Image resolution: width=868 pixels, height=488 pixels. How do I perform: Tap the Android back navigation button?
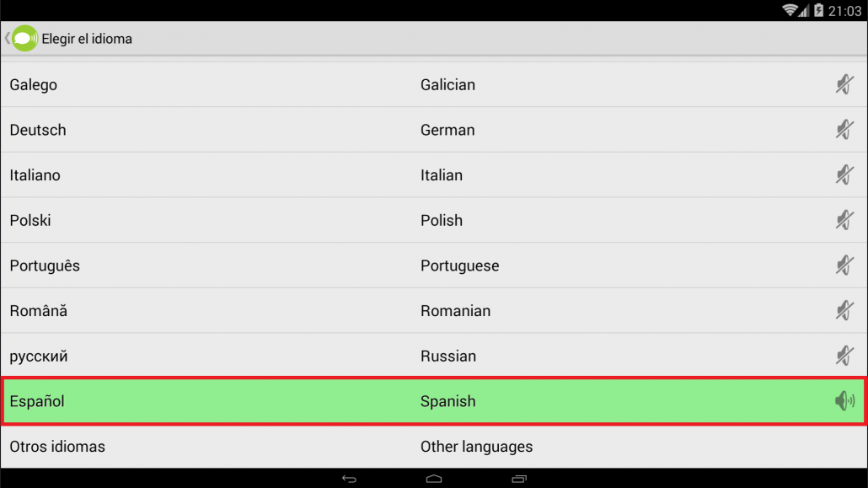point(349,479)
